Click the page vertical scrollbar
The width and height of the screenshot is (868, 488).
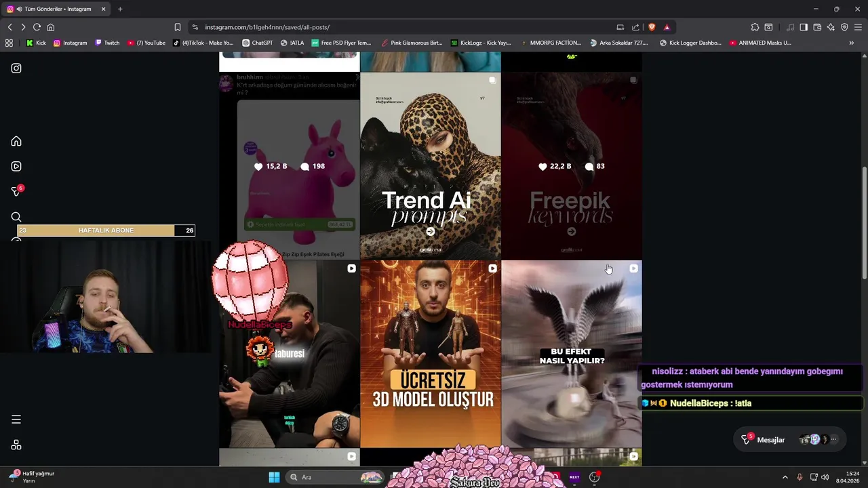pyautogui.click(x=864, y=224)
